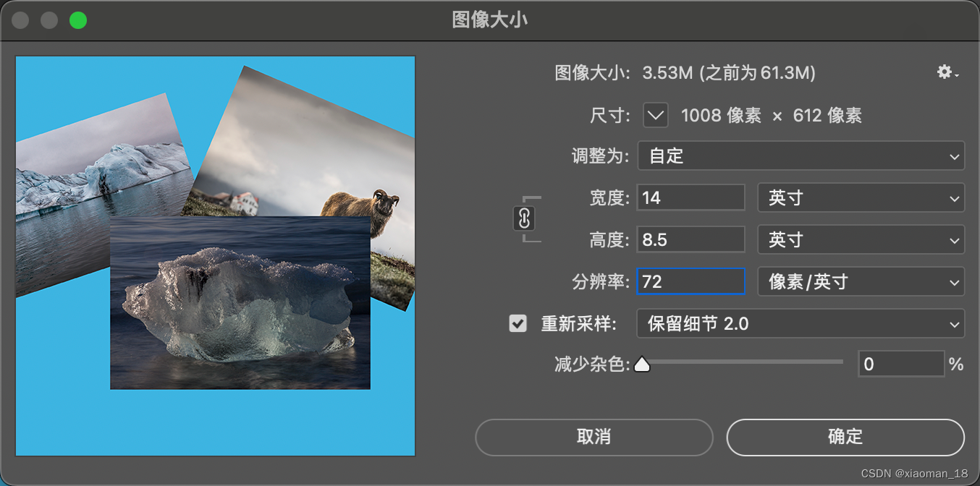Click 取消 to cancel resizing
The height and width of the screenshot is (486, 980).
(594, 437)
